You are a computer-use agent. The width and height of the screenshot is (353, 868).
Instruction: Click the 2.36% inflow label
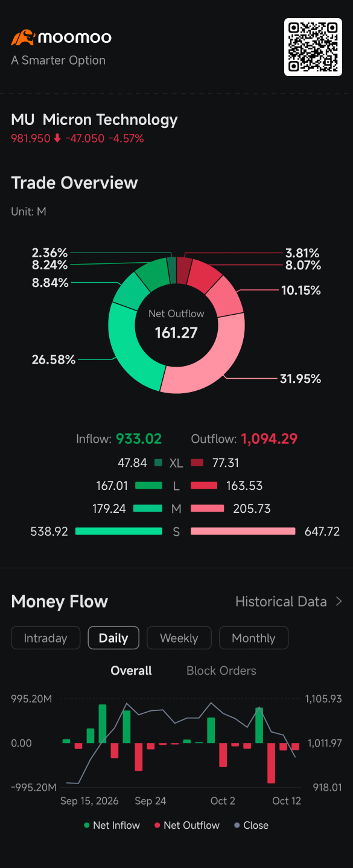[49, 253]
